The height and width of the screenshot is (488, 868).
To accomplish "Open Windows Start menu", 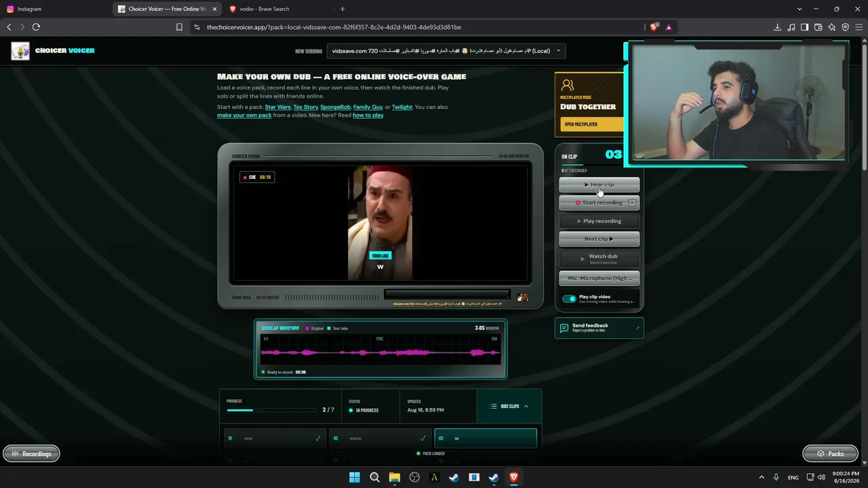I will point(355,477).
